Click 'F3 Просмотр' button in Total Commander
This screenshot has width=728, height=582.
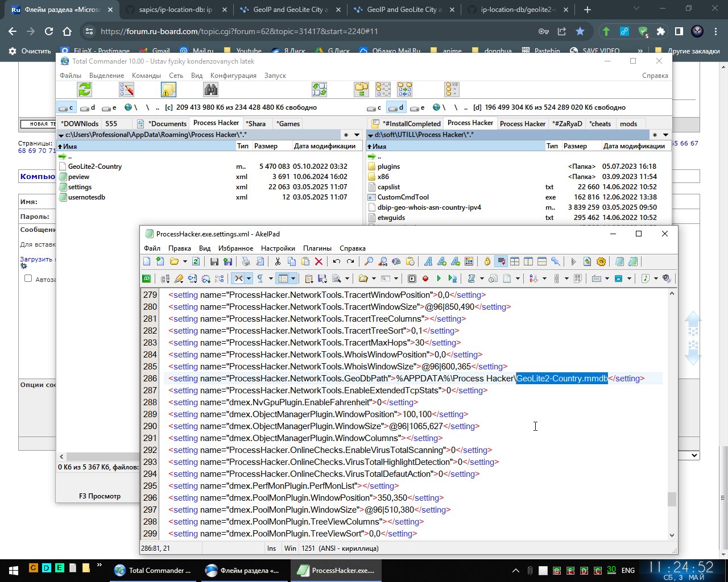(x=100, y=496)
